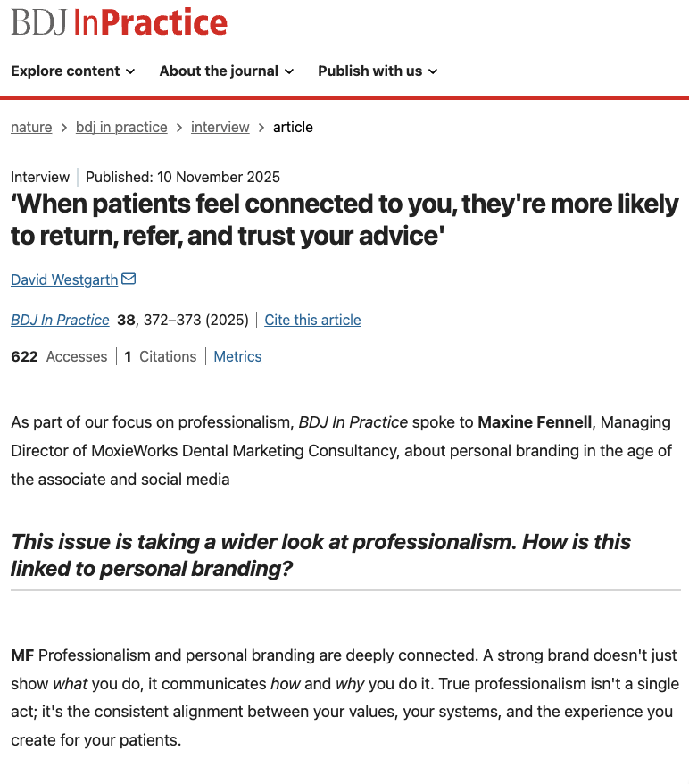
Task: Open the email icon beside David Westgarth
Action: [129, 279]
